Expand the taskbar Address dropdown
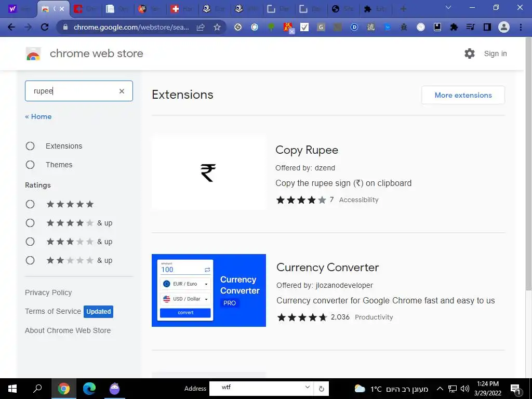The width and height of the screenshot is (532, 399). tap(307, 388)
